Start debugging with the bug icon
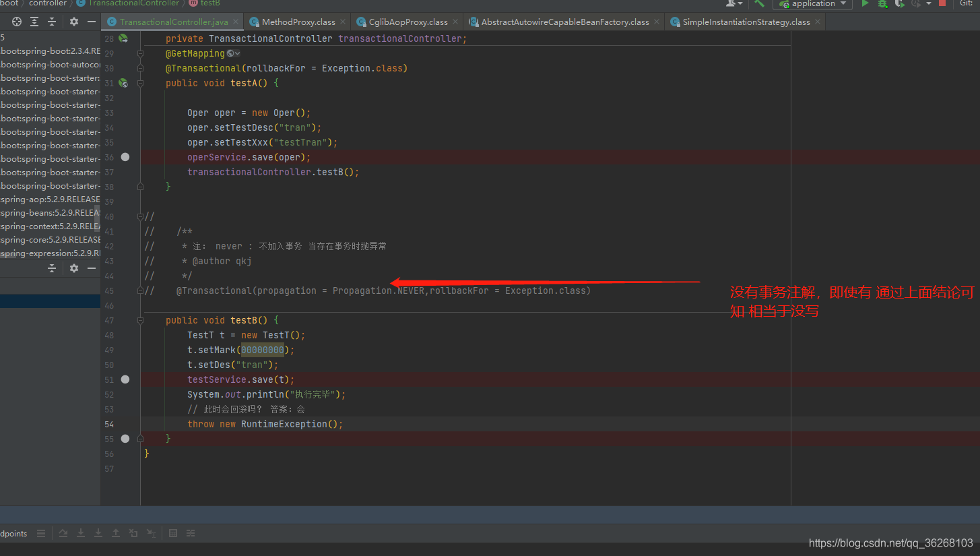The width and height of the screenshot is (980, 556). pos(882,4)
